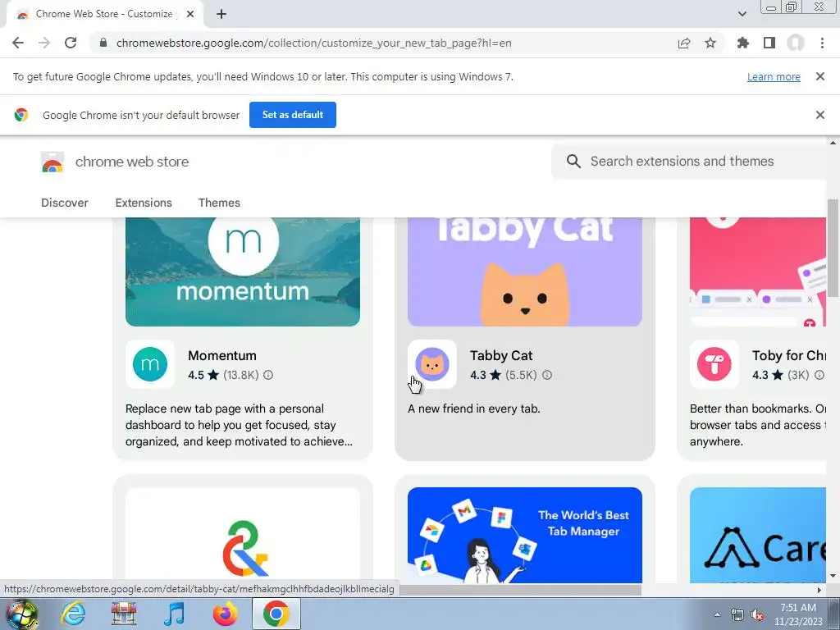
Task: Open the Momentum banner image
Action: (x=243, y=272)
